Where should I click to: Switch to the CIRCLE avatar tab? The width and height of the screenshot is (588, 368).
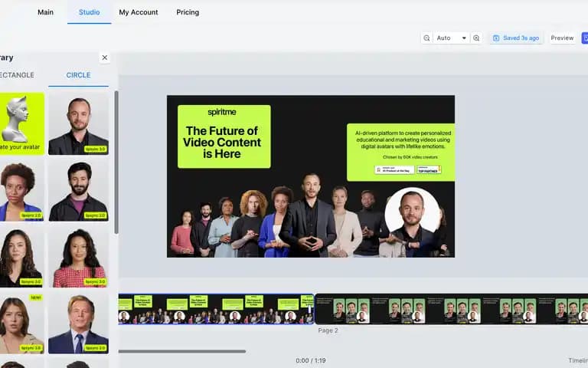click(78, 75)
